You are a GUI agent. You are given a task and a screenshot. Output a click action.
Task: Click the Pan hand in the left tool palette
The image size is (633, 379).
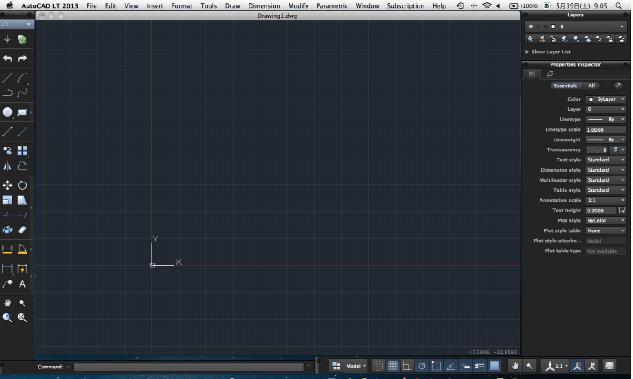(x=7, y=303)
